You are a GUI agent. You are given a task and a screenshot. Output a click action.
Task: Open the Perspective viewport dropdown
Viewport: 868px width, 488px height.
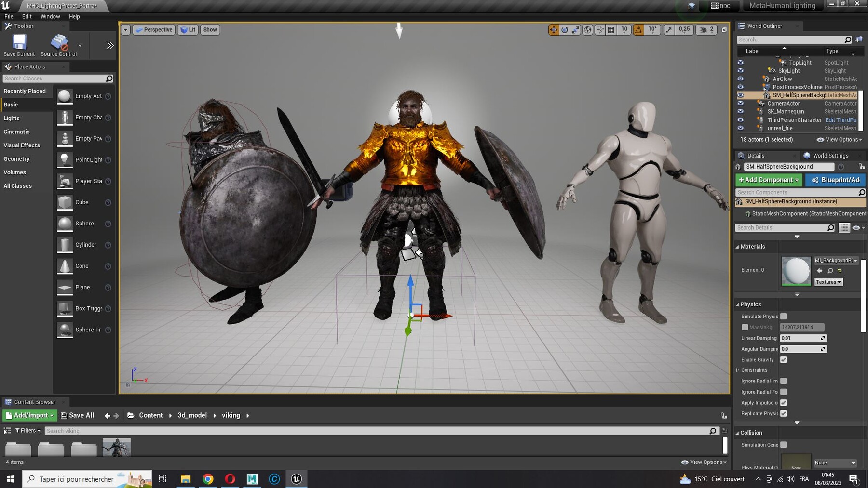click(154, 29)
